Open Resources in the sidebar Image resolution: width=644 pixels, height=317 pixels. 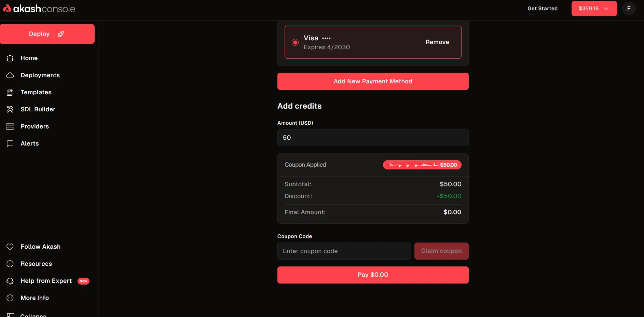click(36, 264)
